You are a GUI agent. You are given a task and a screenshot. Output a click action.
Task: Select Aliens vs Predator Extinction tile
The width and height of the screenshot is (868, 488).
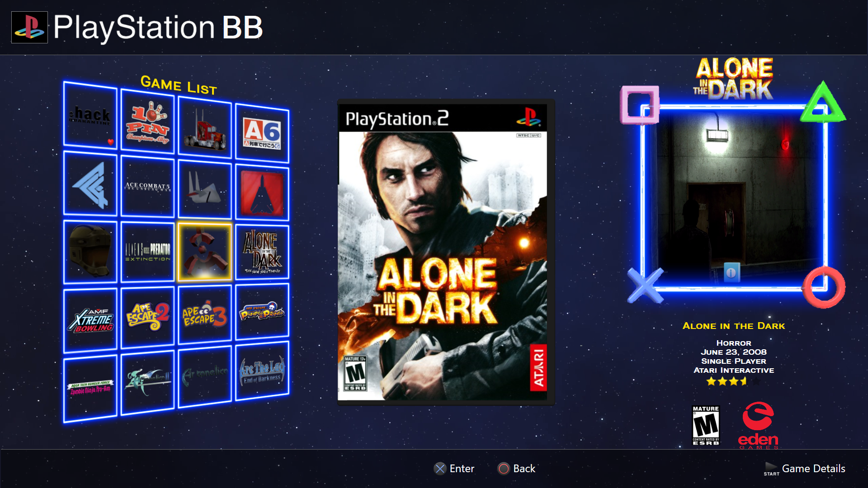[148, 252]
